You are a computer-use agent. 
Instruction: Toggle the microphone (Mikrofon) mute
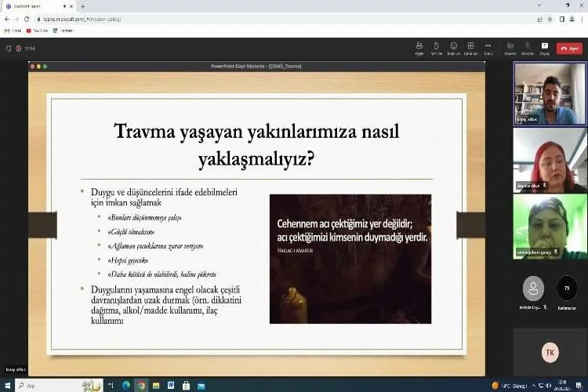click(526, 47)
